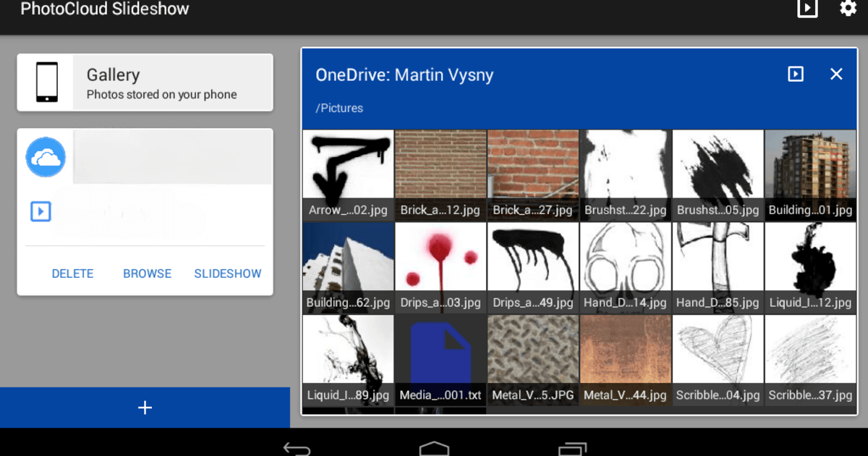Viewport: 868px width, 456px height.
Task: Go to Android home screen
Action: 434,449
